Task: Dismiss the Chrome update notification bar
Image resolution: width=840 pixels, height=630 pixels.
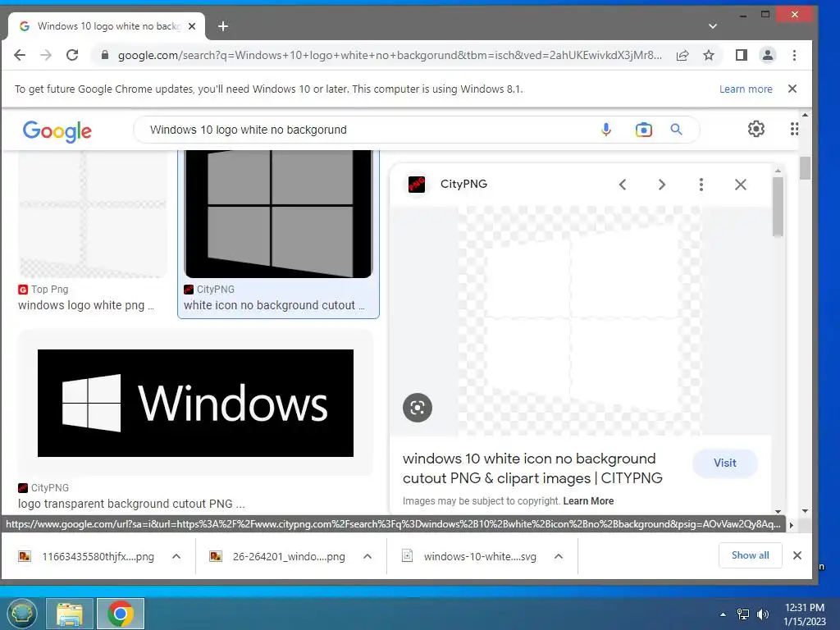Action: point(792,89)
